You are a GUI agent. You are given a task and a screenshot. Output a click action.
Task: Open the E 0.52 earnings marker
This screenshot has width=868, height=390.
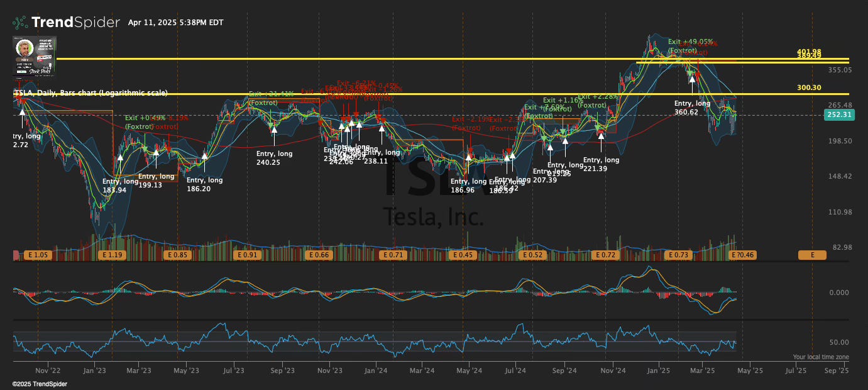(x=532, y=255)
